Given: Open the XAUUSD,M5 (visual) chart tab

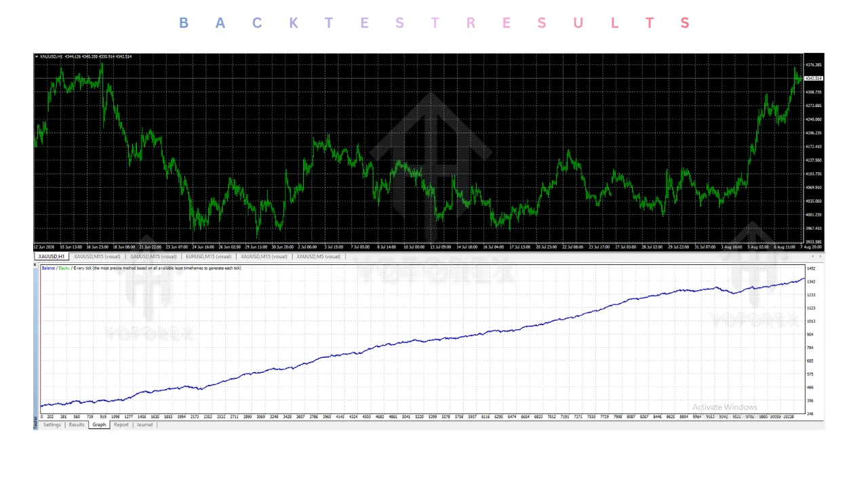Looking at the screenshot, I should pyautogui.click(x=320, y=257).
